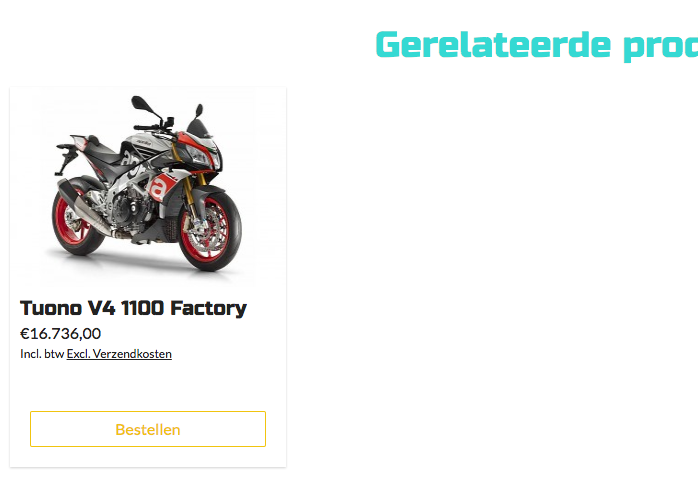Open the Excl. Verzendkosten link
The image size is (698, 486).
coord(119,354)
